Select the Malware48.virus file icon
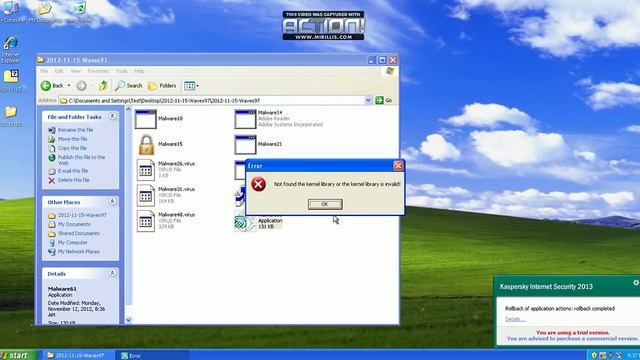Screen dimensions: 640x360 coord(146,221)
